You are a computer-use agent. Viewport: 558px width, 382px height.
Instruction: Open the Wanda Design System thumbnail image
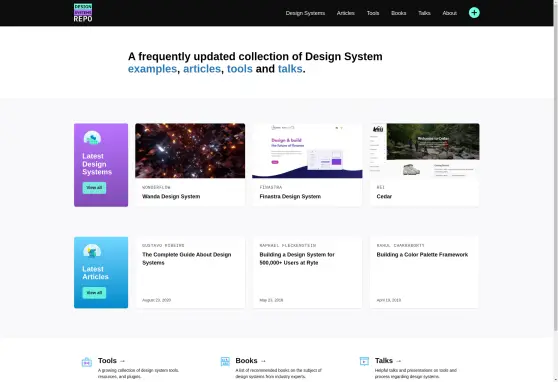coord(190,151)
